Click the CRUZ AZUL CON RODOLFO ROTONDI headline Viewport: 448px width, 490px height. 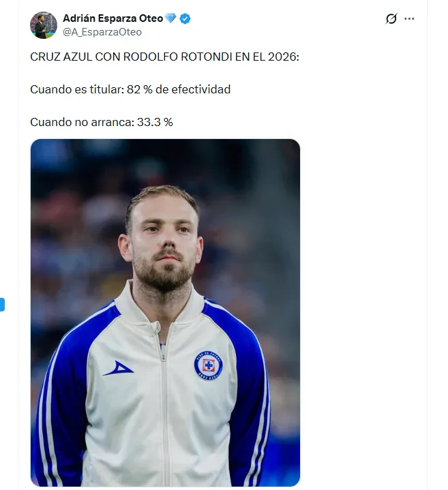(164, 57)
